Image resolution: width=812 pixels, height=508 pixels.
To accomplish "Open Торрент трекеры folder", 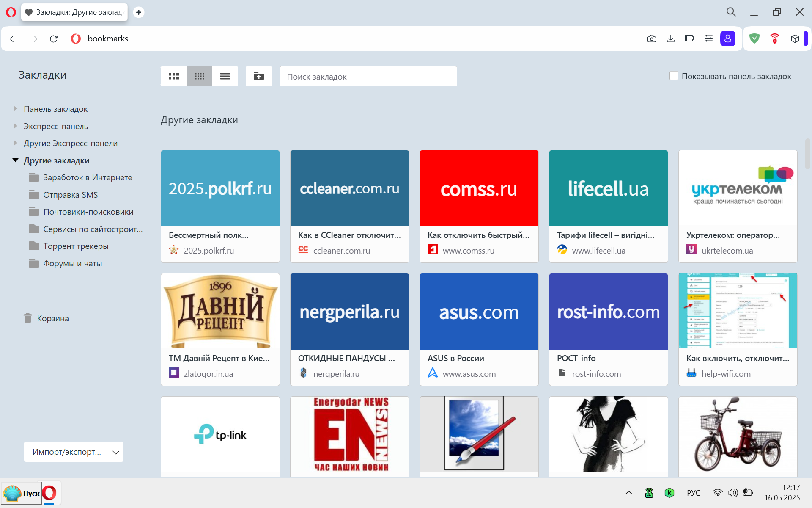I will pyautogui.click(x=69, y=246).
